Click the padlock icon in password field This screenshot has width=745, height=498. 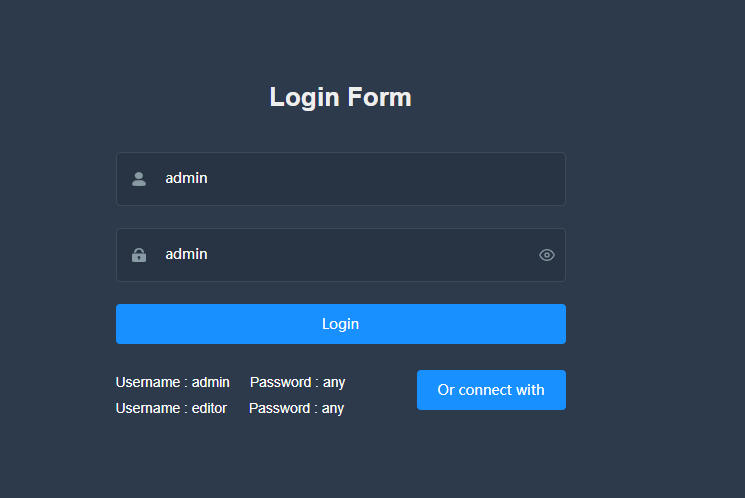139,255
